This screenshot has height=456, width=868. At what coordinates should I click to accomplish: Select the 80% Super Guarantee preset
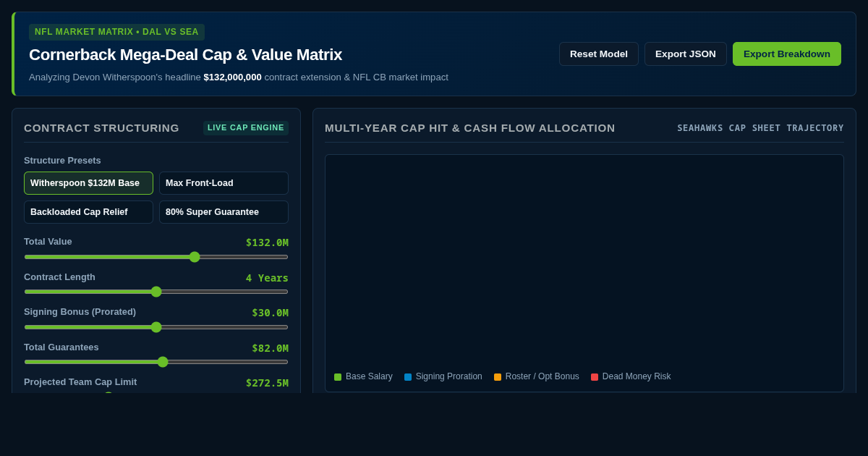pos(224,212)
